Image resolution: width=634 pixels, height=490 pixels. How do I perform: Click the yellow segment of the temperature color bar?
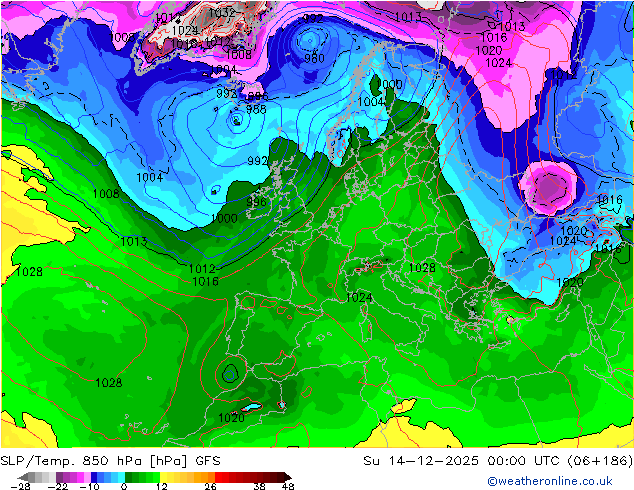click(x=170, y=477)
